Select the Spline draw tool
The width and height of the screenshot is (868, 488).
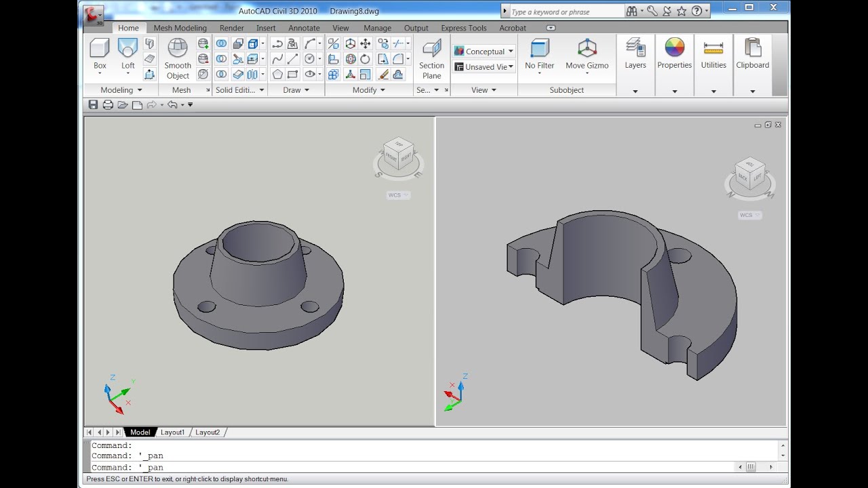[277, 59]
